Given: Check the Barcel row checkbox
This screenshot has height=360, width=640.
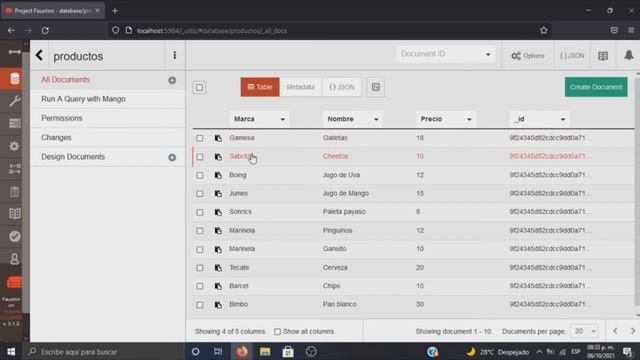Looking at the screenshot, I should (x=200, y=286).
